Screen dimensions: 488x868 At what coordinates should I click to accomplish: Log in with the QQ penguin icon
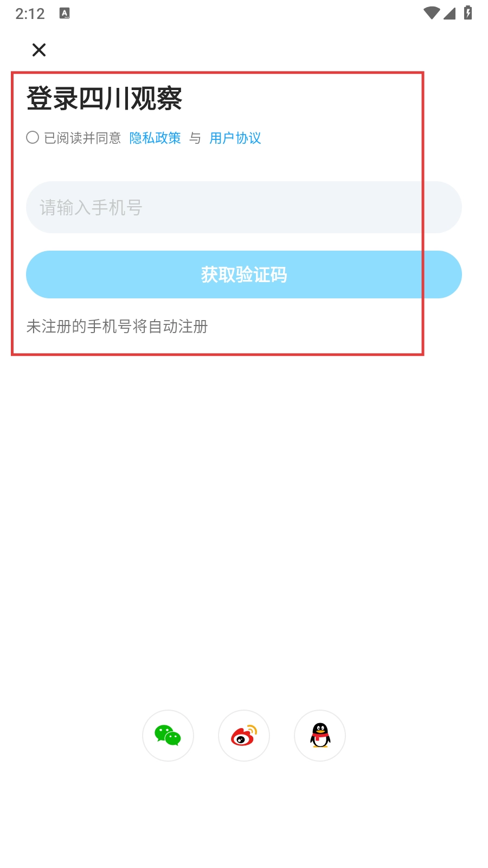pos(320,736)
